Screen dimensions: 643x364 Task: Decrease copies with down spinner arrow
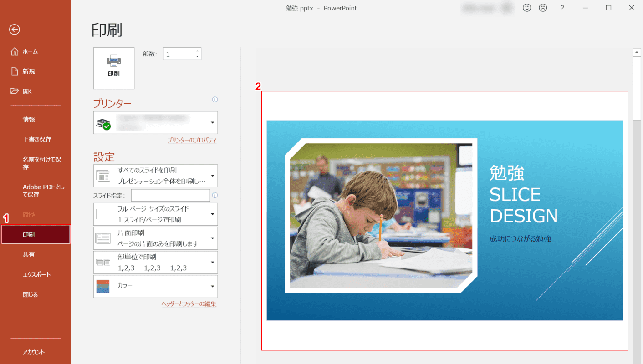pos(197,56)
